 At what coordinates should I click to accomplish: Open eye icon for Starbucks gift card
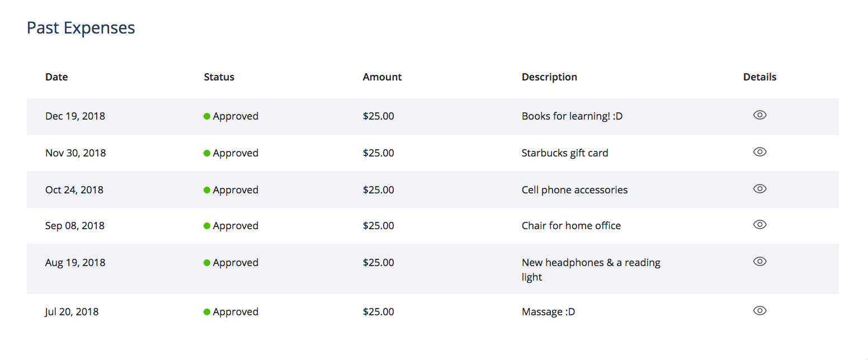click(x=759, y=152)
